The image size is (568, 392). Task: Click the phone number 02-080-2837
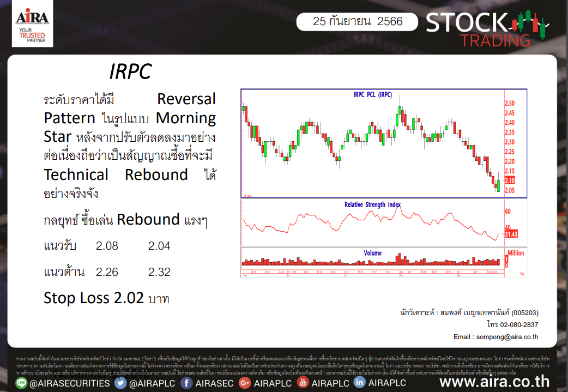point(519,324)
